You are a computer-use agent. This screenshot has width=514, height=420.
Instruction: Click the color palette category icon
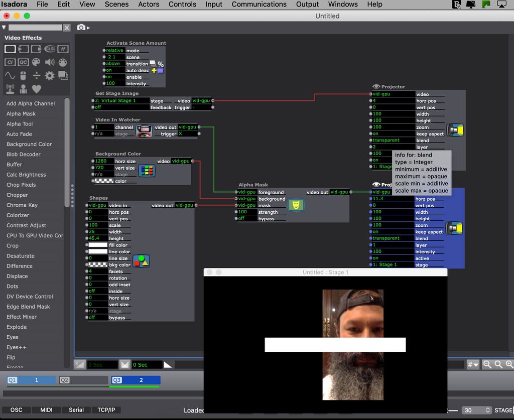(x=36, y=62)
